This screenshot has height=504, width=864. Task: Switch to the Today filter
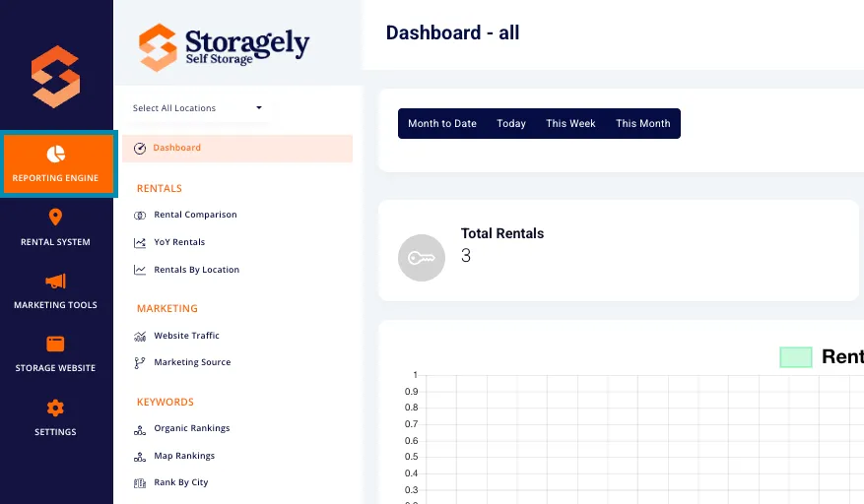(510, 123)
